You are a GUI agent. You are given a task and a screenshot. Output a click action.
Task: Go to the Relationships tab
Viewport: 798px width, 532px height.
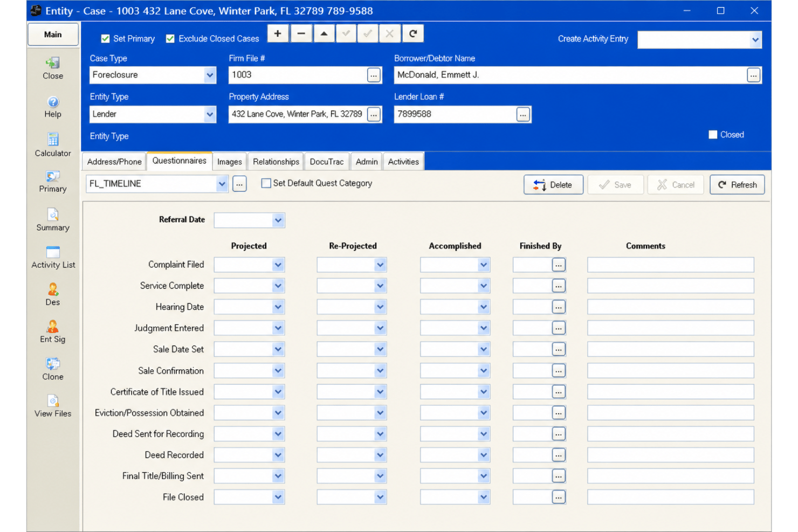coord(276,162)
